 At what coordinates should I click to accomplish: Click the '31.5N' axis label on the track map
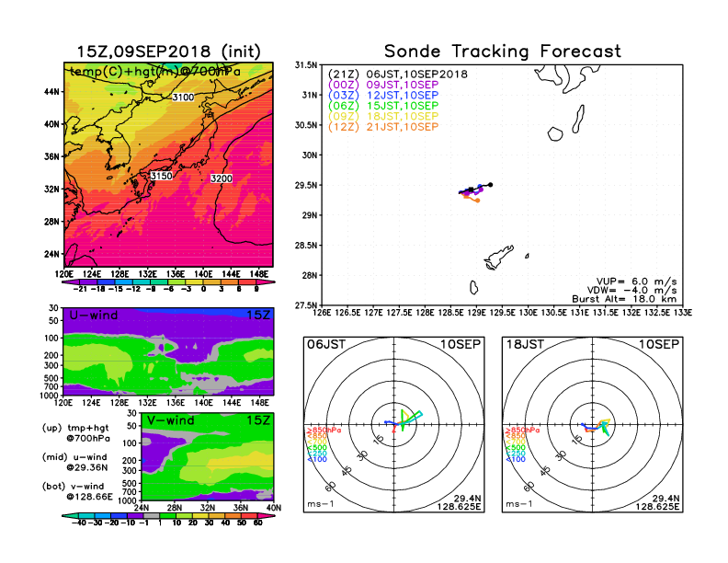(306, 65)
